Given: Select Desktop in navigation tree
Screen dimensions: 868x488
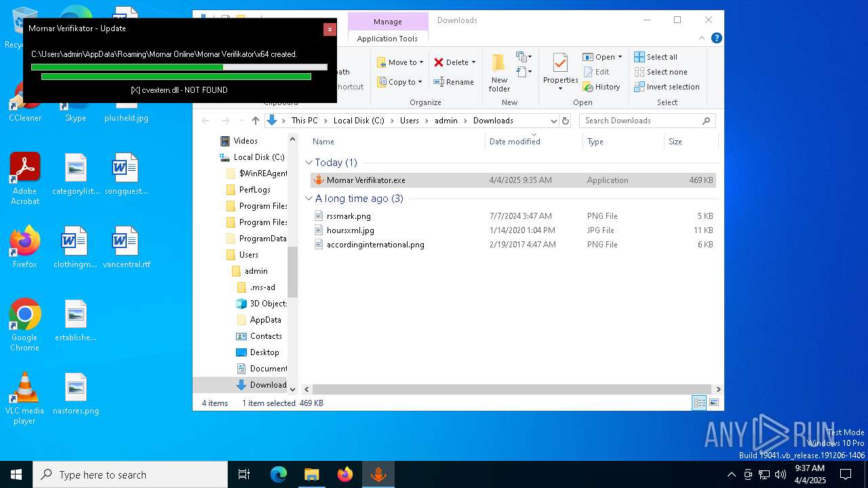Looking at the screenshot, I should point(264,352).
